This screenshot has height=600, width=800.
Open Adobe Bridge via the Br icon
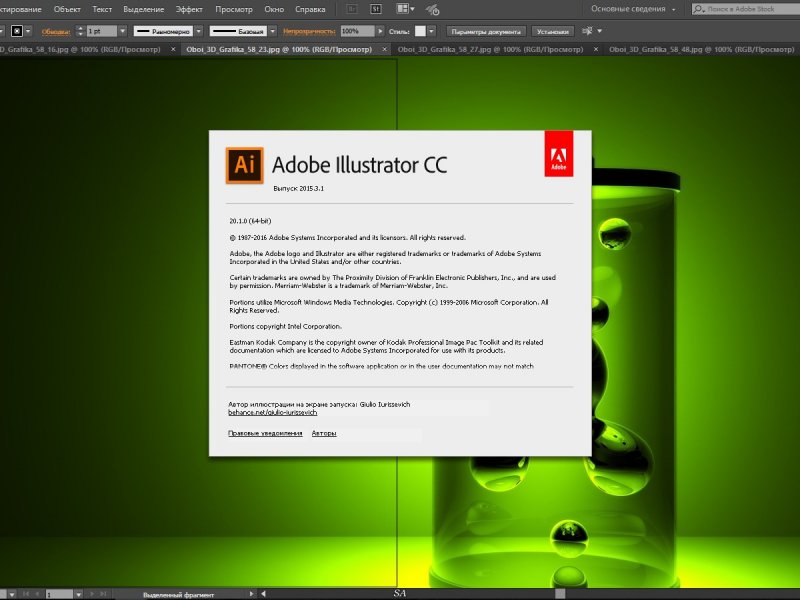pyautogui.click(x=352, y=9)
